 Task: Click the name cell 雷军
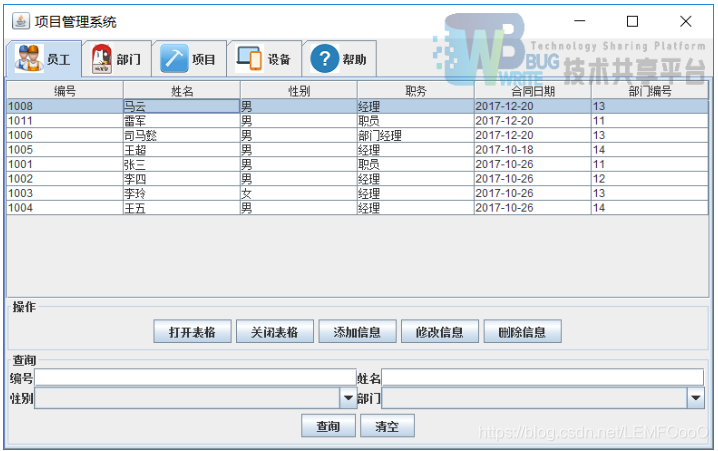[x=182, y=121]
